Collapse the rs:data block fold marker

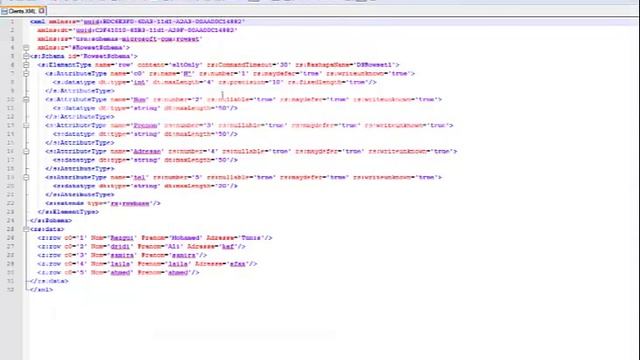tap(26, 229)
